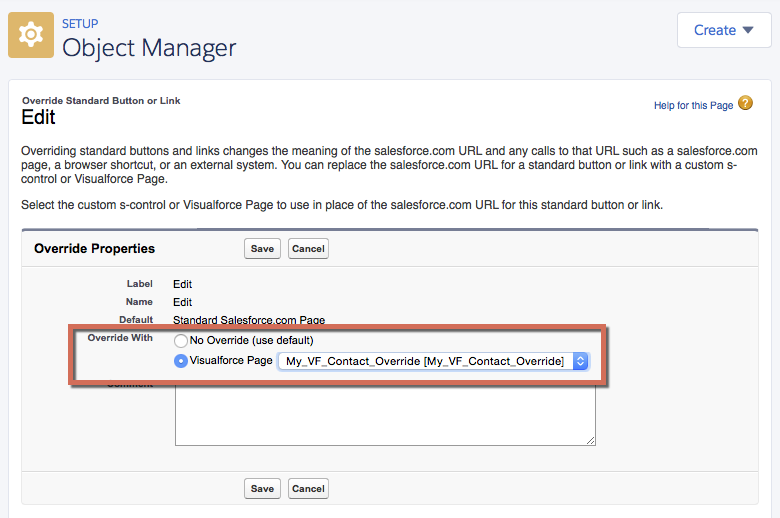This screenshot has width=780, height=518.
Task: Click the dropdown stepper arrows for Visualforce Page
Action: 581,361
